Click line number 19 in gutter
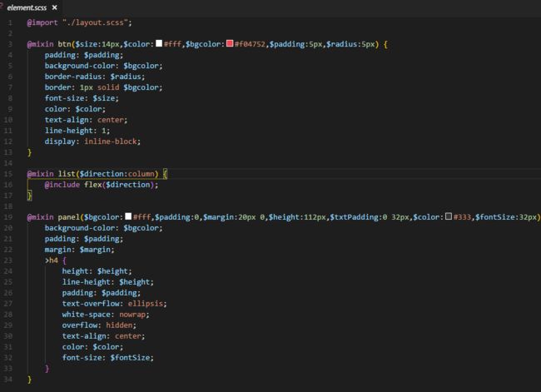Viewport: 541px width, 392px height. [8, 217]
